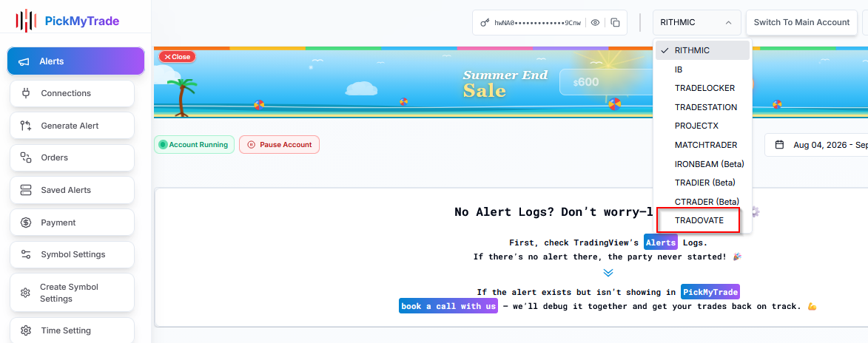Open Symbol Settings page

[72, 254]
